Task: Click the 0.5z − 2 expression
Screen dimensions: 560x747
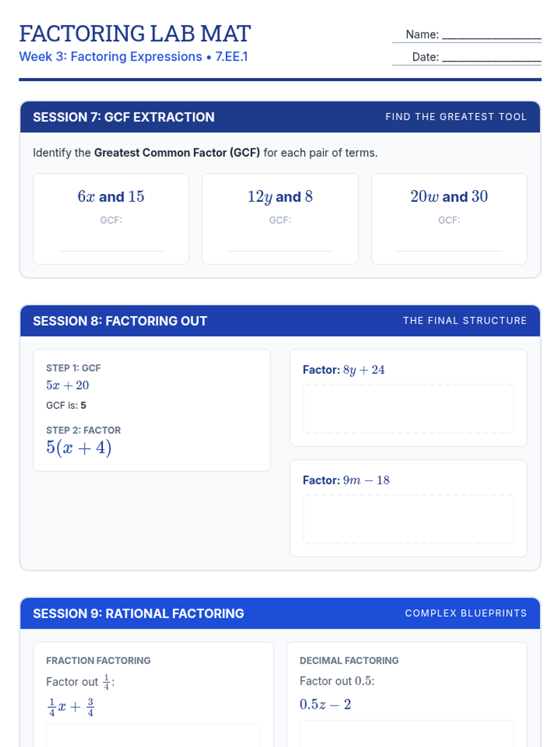Action: pos(325,705)
